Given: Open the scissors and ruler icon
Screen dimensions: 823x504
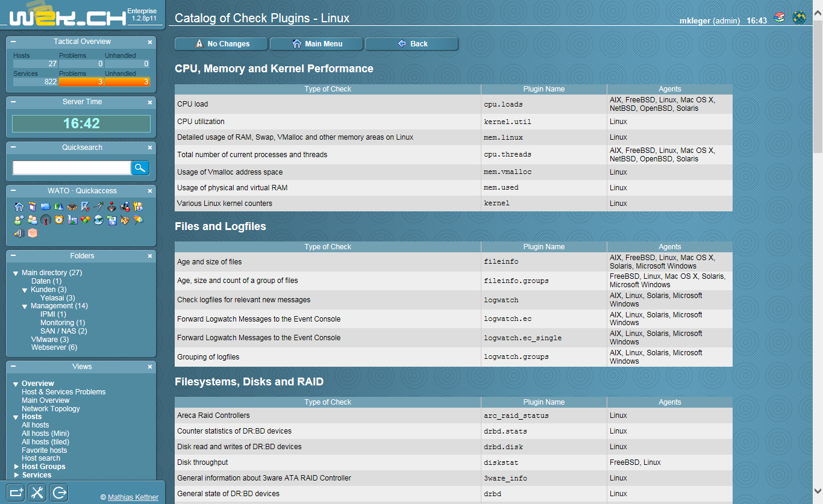Looking at the screenshot, I should 86,207.
